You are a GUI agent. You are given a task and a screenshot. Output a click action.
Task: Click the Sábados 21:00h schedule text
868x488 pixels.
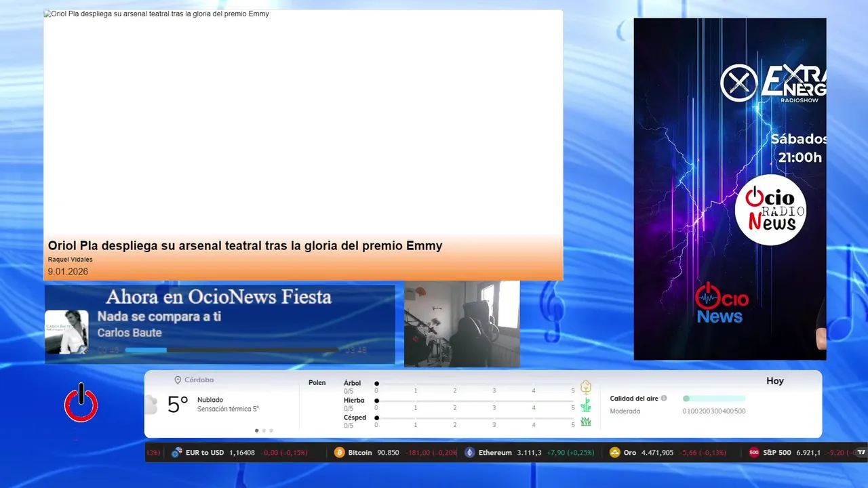pyautogui.click(x=800, y=148)
